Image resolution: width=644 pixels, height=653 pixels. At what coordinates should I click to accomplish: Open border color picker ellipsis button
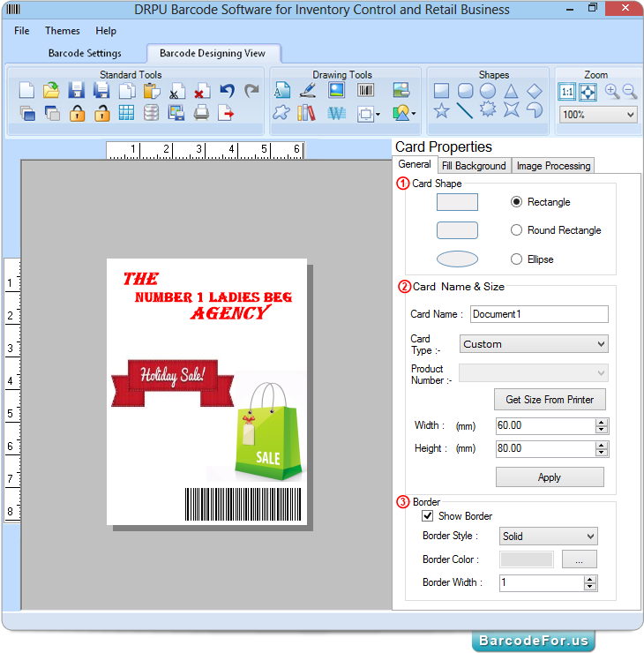(x=579, y=559)
